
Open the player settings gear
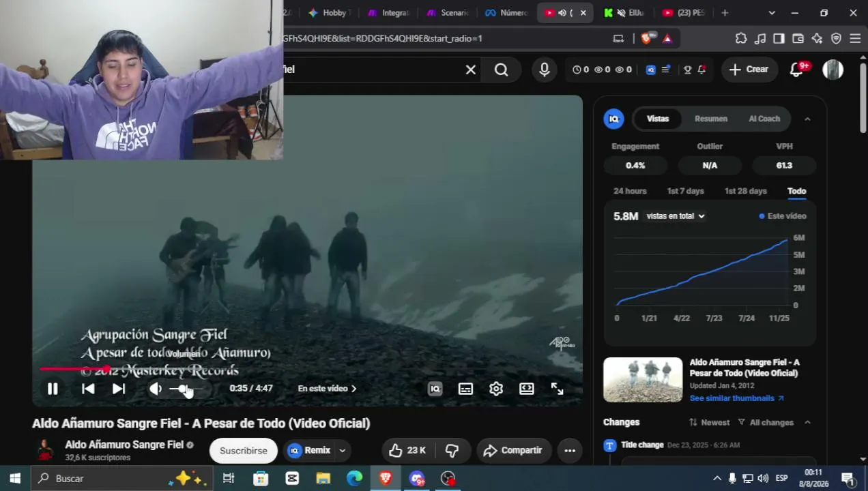496,389
